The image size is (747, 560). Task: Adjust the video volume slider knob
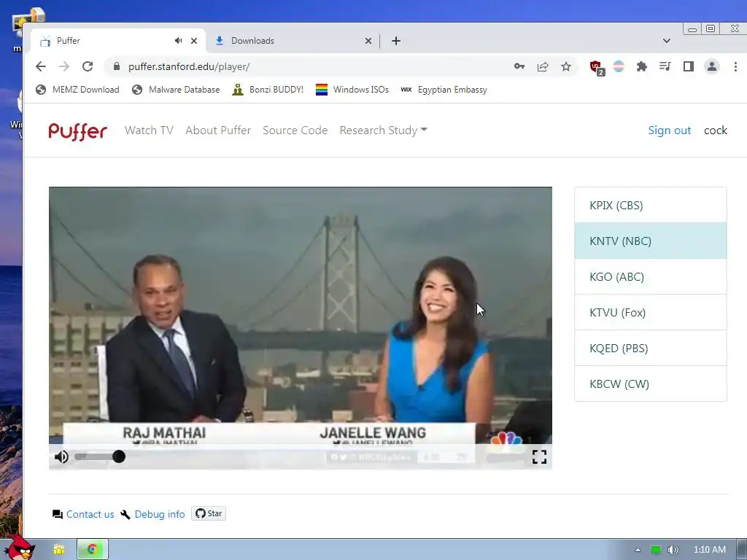119,456
